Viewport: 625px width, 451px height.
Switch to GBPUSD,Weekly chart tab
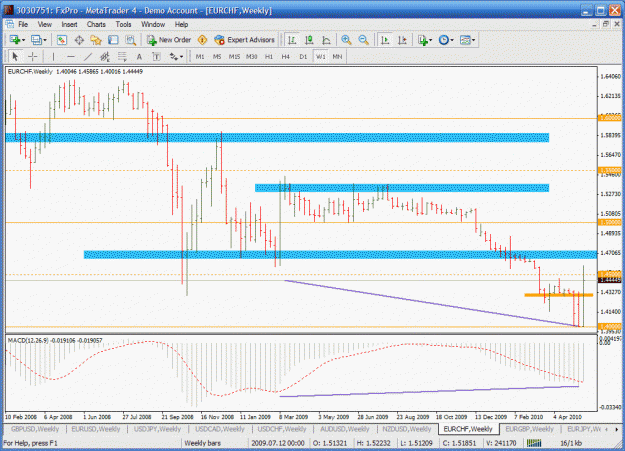[x=35, y=429]
